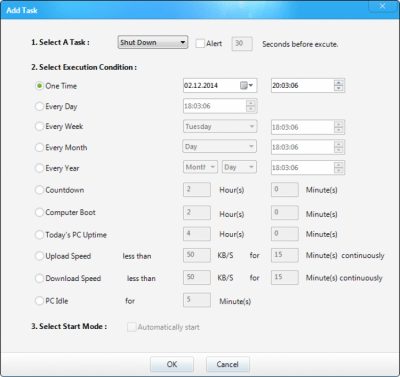Select the Countdown radio button
Image resolution: width=400 pixels, height=377 pixels.
point(39,190)
